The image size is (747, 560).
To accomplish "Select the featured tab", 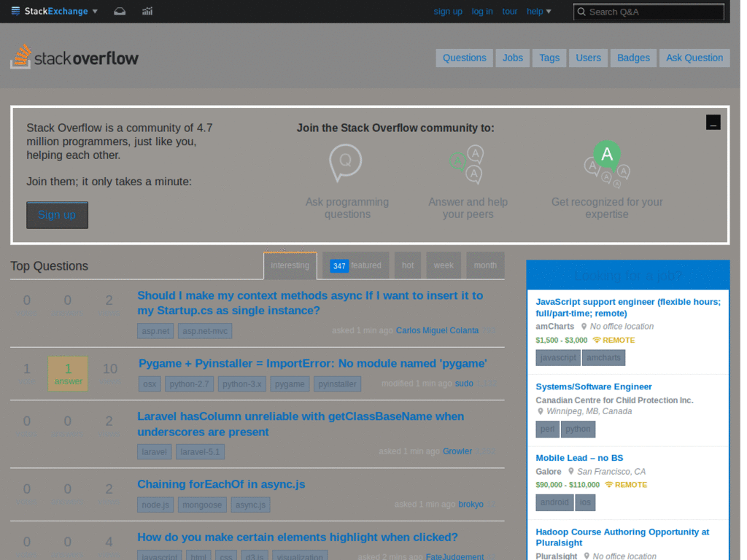I will [355, 265].
